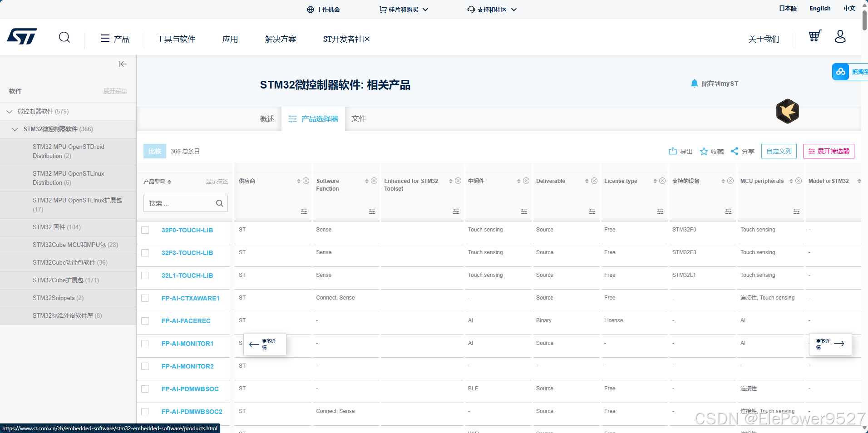Check the FP-AI-MONITOR1 row checkbox
The width and height of the screenshot is (868, 433).
pos(145,344)
